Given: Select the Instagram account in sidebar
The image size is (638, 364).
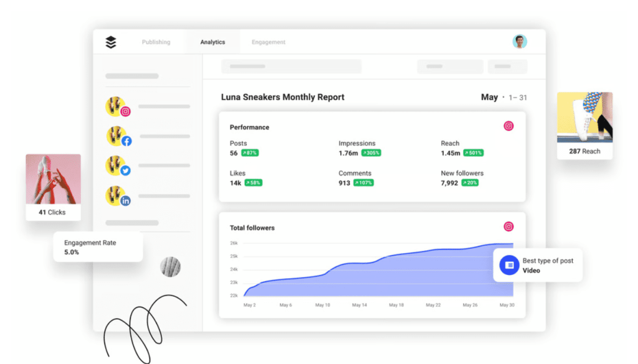Looking at the screenshot, I should tap(117, 107).
